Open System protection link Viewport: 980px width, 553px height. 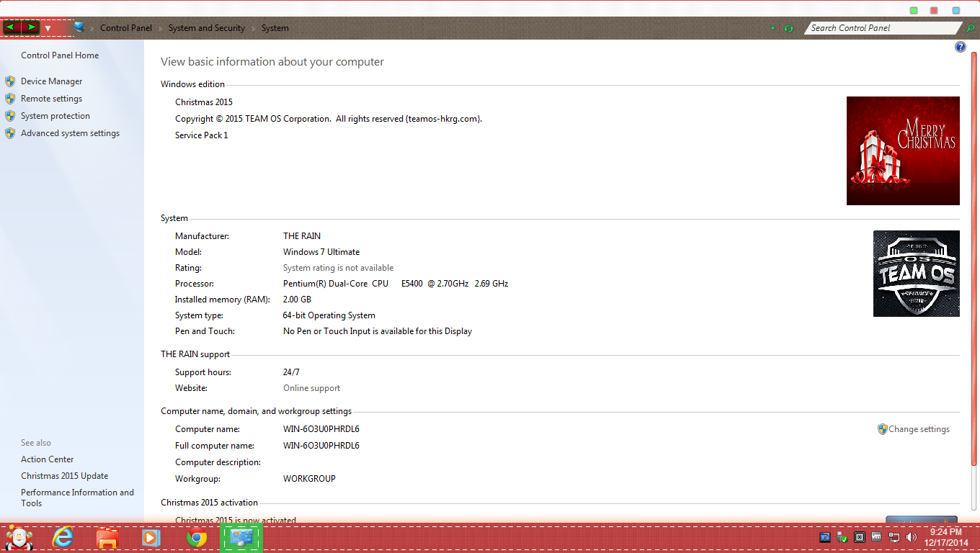(x=55, y=116)
